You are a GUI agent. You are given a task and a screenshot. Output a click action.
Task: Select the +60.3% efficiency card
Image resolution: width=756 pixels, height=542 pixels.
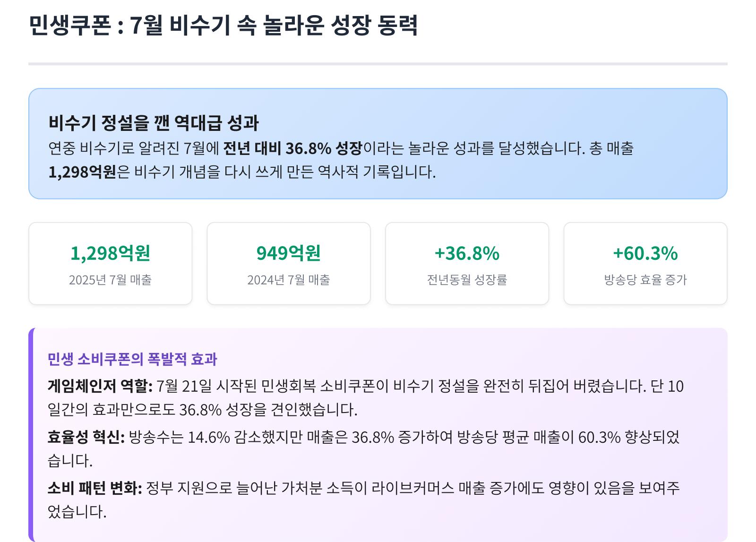coord(645,264)
